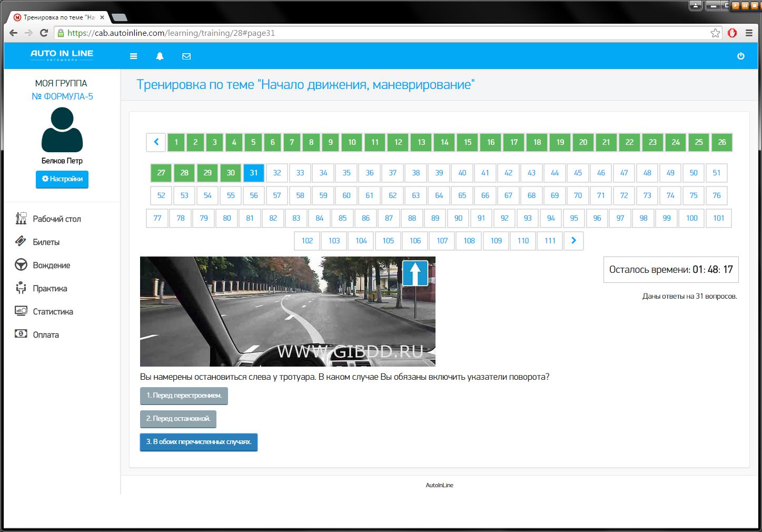Click the user name Белков Петр
This screenshot has width=762, height=532.
click(x=62, y=161)
